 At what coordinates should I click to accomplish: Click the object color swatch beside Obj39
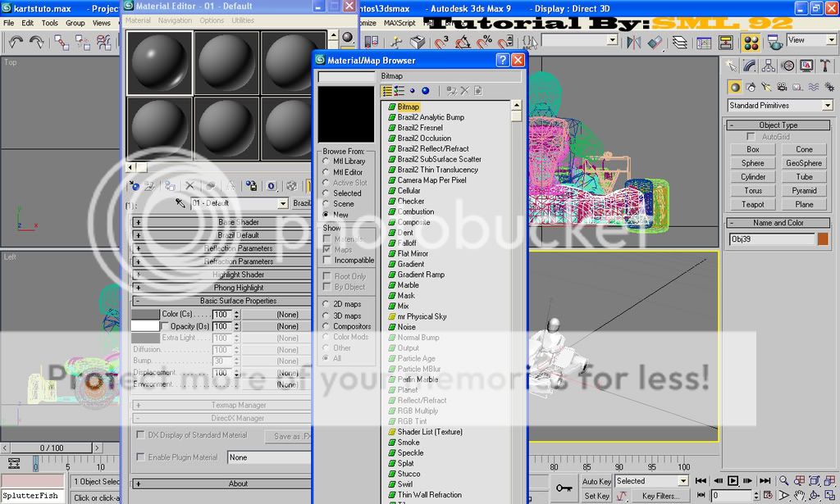tap(823, 239)
